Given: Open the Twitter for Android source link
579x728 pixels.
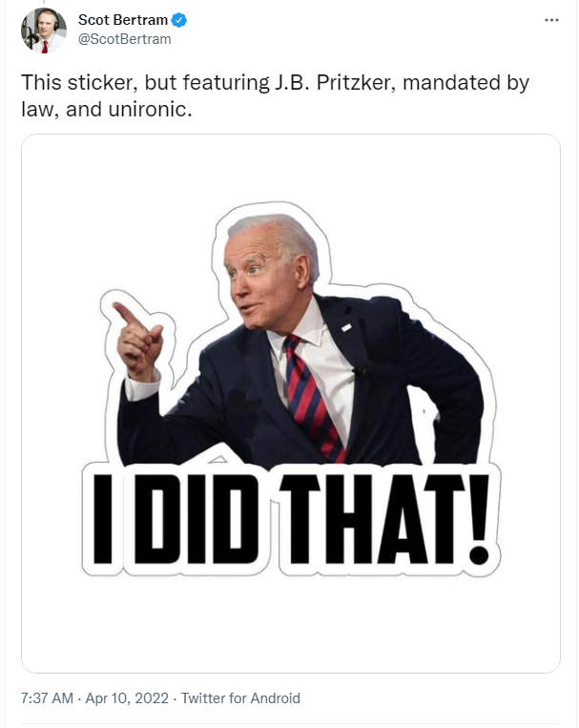Looking at the screenshot, I should [240, 698].
